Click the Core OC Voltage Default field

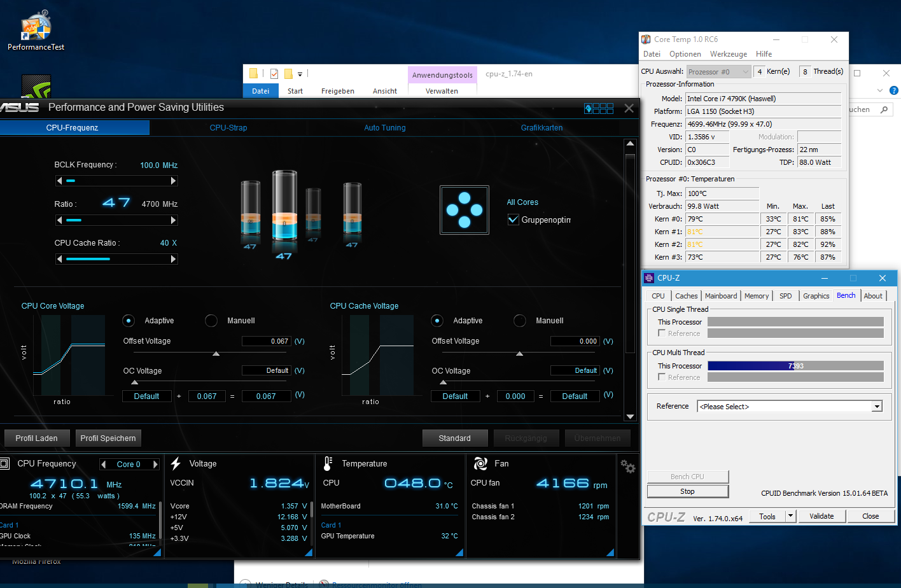pyautogui.click(x=267, y=370)
